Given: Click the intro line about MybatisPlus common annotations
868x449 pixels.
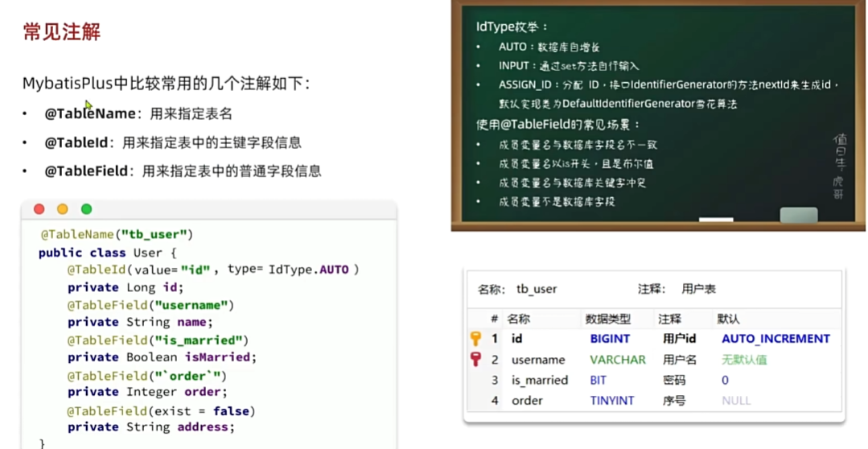Looking at the screenshot, I should [166, 84].
